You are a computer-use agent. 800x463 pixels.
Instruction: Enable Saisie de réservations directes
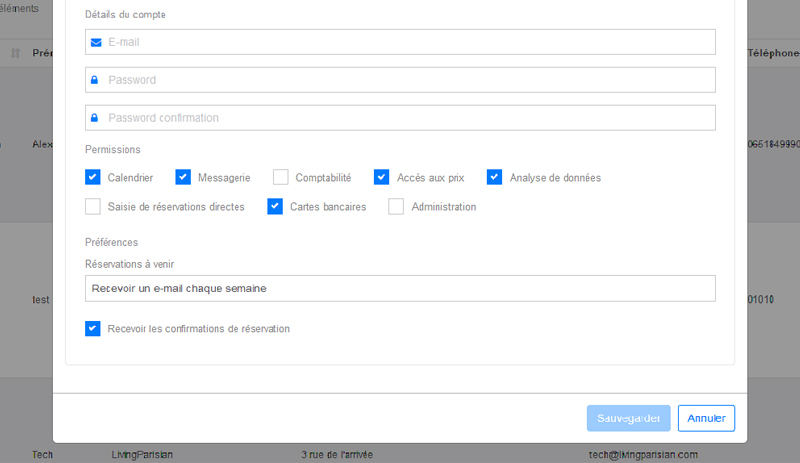pos(93,207)
